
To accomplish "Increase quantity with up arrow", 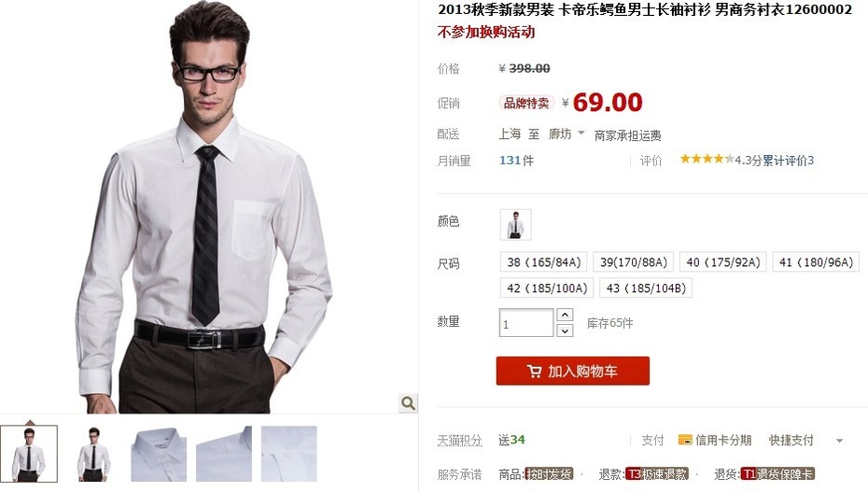I will [564, 315].
